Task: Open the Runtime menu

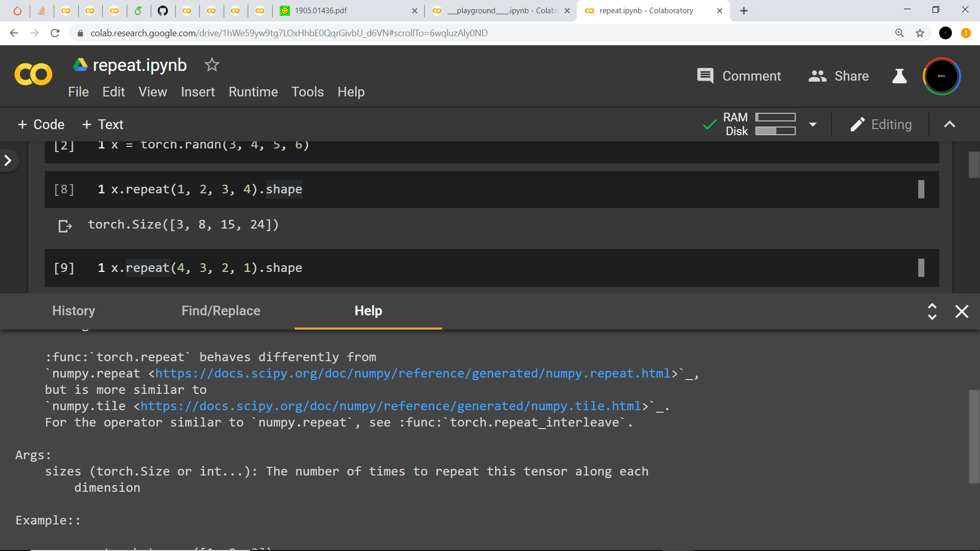Action: click(253, 92)
